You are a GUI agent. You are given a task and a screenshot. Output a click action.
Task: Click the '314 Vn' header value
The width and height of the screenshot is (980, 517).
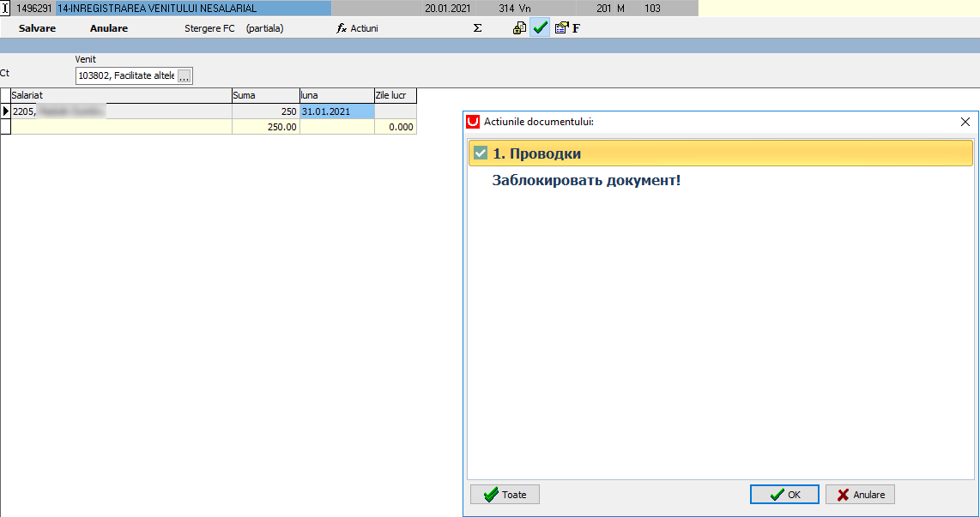tap(514, 8)
